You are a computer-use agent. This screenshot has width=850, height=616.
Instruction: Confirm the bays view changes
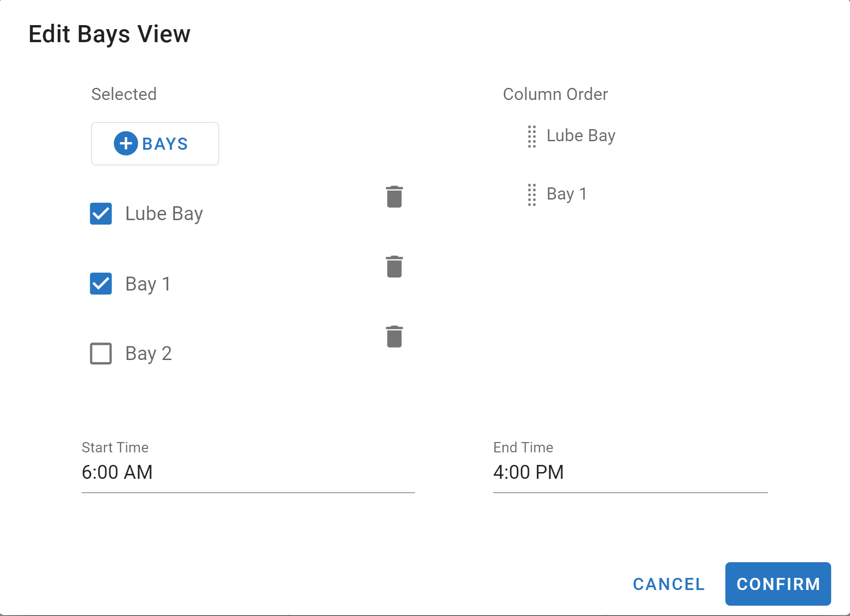point(778,584)
